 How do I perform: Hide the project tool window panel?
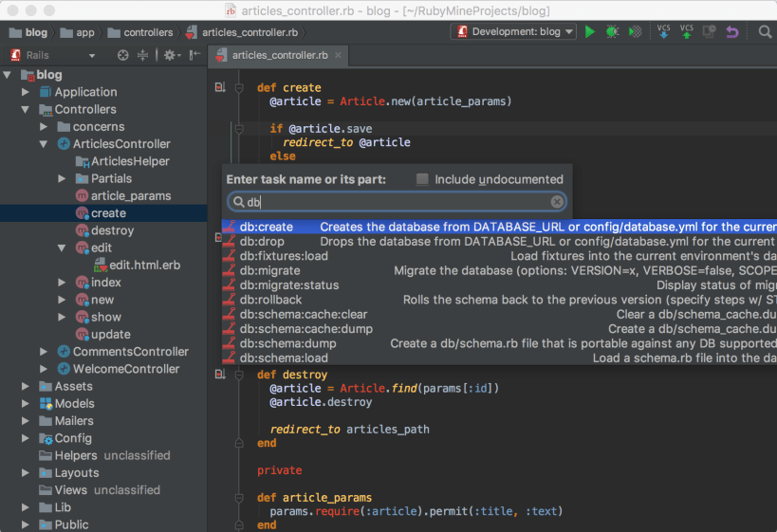pos(195,55)
